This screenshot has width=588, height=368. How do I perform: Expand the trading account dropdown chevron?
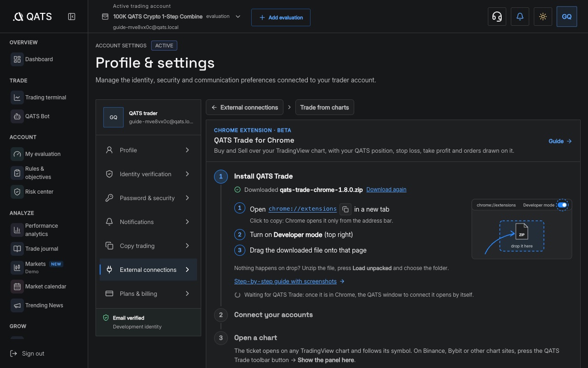pyautogui.click(x=238, y=17)
